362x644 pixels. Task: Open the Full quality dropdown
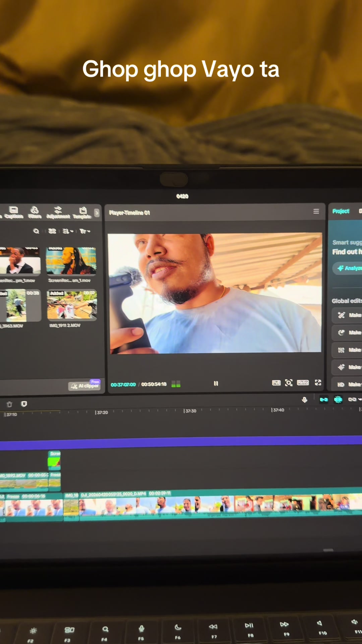tap(276, 383)
